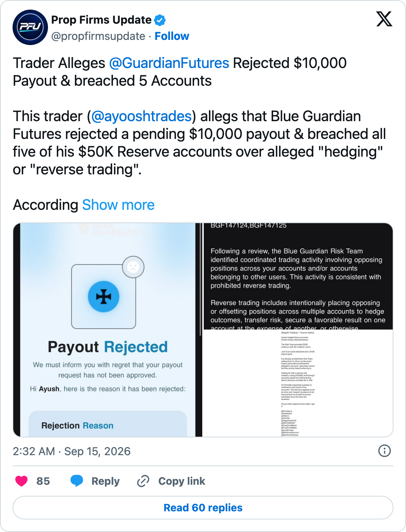The image size is (406, 532).
Task: Open the Blue Guardian Risk Team message image
Action: 298,276
